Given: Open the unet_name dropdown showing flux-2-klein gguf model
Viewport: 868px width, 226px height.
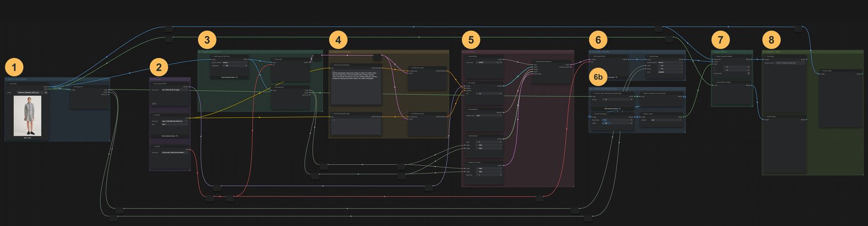Looking at the screenshot, I should (x=174, y=90).
